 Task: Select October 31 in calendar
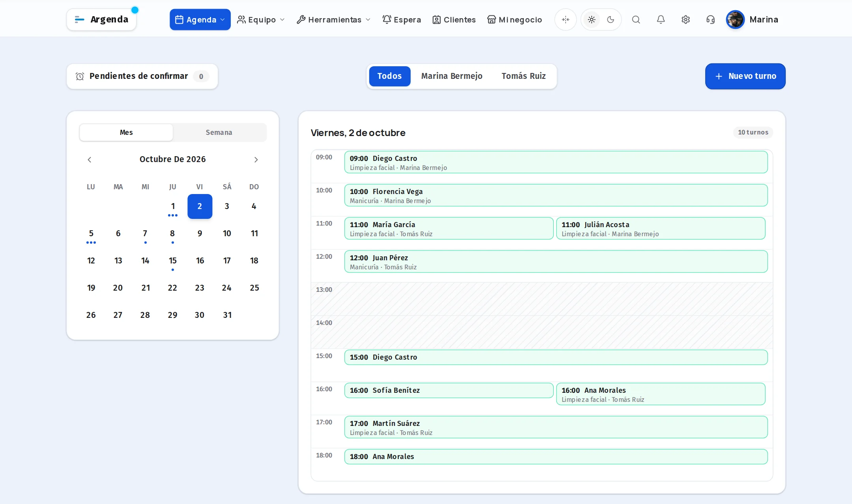tap(227, 315)
